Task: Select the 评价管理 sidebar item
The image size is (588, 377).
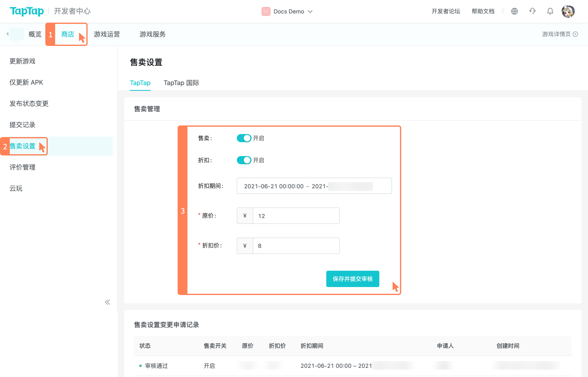Action: pos(22,167)
